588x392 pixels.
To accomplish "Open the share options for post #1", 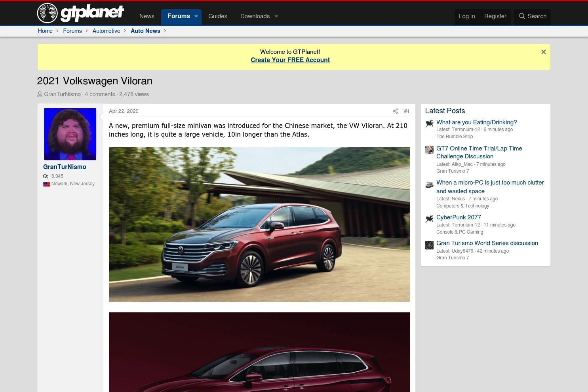I will tap(395, 111).
